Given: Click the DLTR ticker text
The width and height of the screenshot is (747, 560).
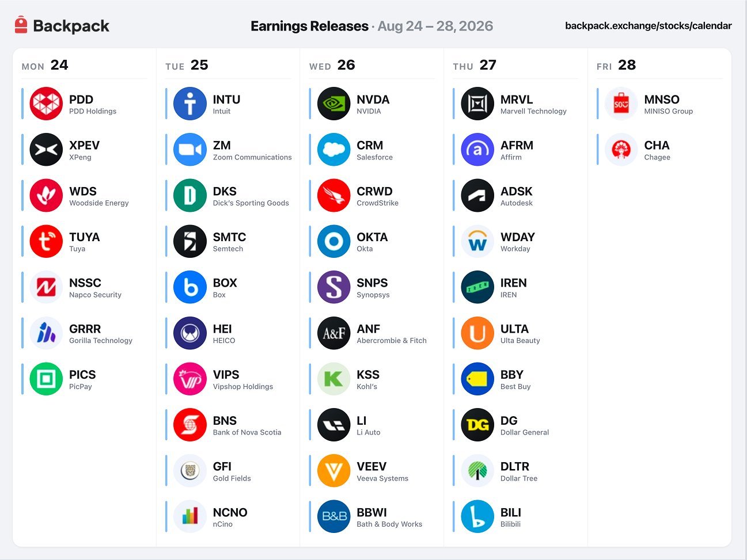Looking at the screenshot, I should (515, 466).
